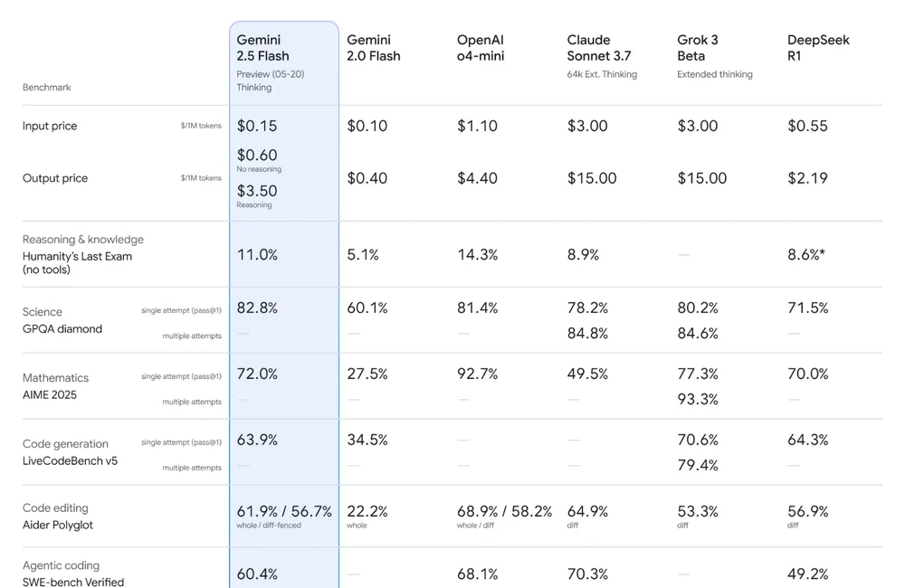Select the 80.2% GPQA single attempt score
This screenshot has width=905, height=588.
pos(698,308)
